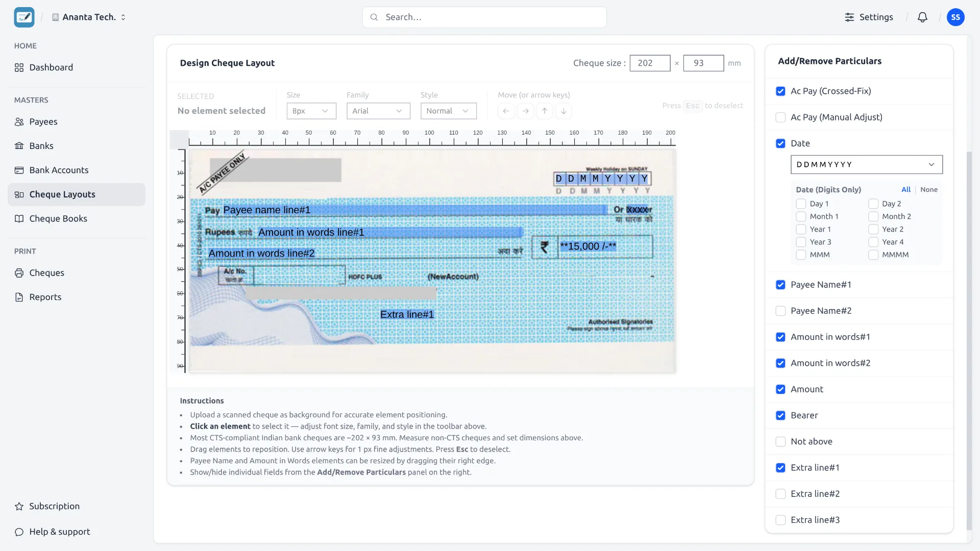Go to the Dashboard page
Screen dimensions: 980x551
[x=77, y=67]
